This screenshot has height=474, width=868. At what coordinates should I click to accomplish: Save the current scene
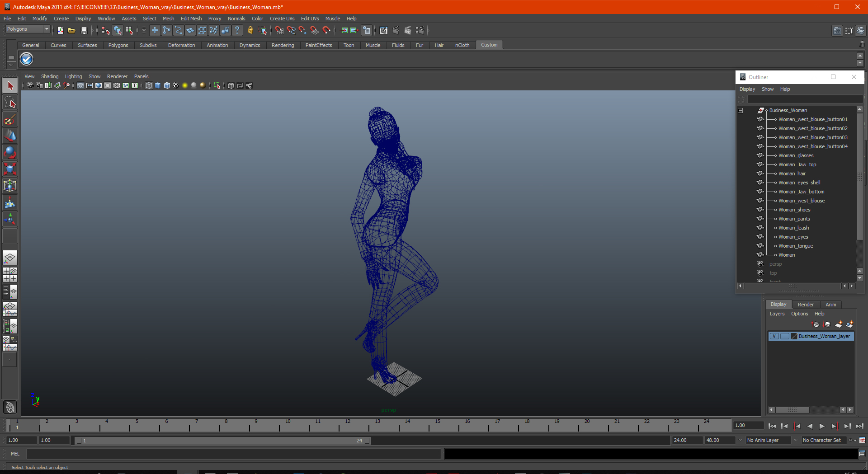point(84,30)
